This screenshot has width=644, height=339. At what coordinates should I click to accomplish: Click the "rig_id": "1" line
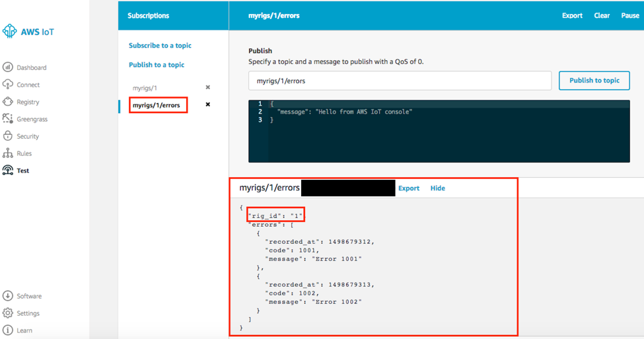coord(275,215)
